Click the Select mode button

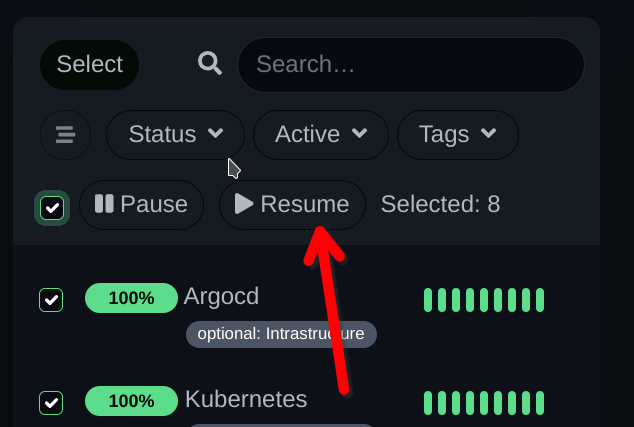point(89,65)
